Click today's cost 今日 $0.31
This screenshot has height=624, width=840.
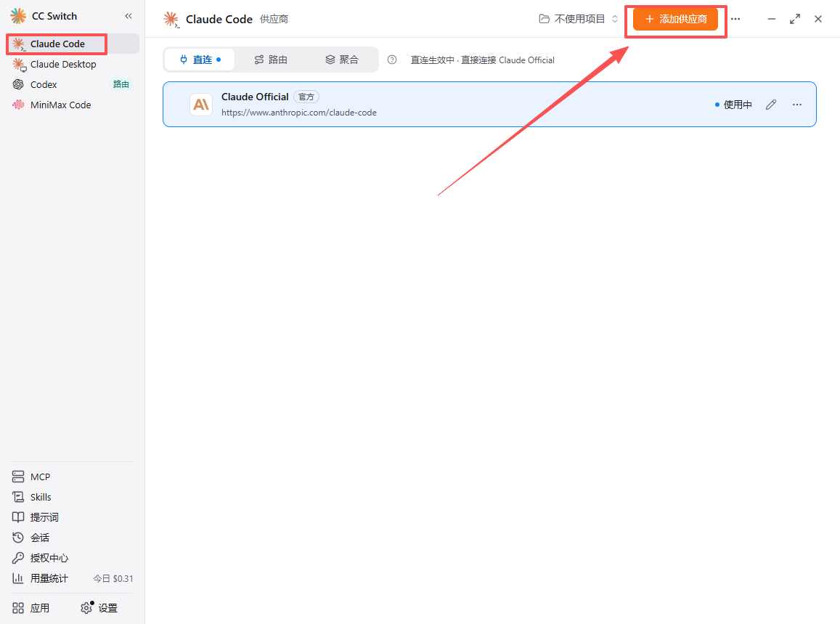click(113, 579)
